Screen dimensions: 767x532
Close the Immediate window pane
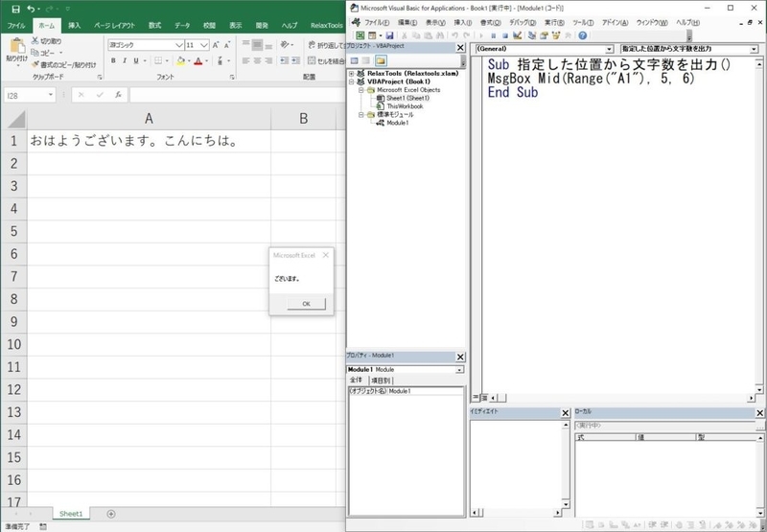click(565, 413)
